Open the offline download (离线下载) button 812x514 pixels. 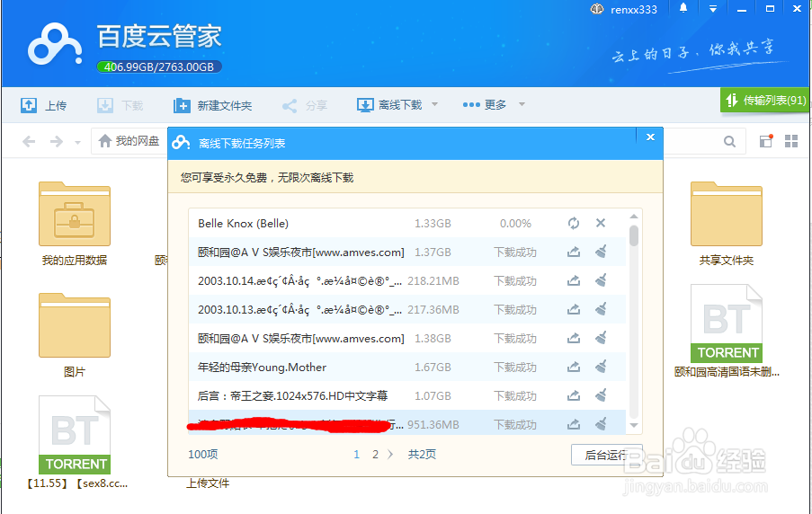pos(389,105)
